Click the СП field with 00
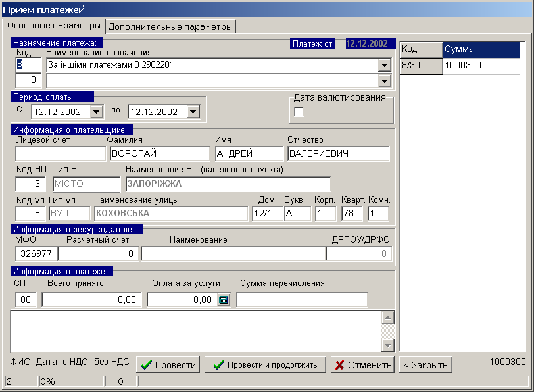 pyautogui.click(x=26, y=300)
